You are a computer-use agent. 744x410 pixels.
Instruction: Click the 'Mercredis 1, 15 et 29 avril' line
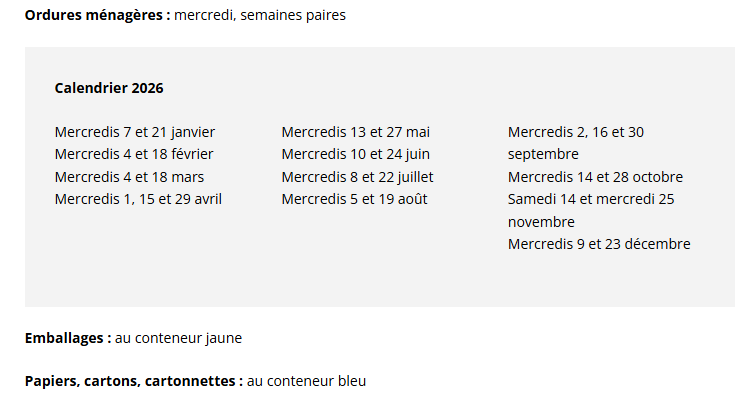138,199
